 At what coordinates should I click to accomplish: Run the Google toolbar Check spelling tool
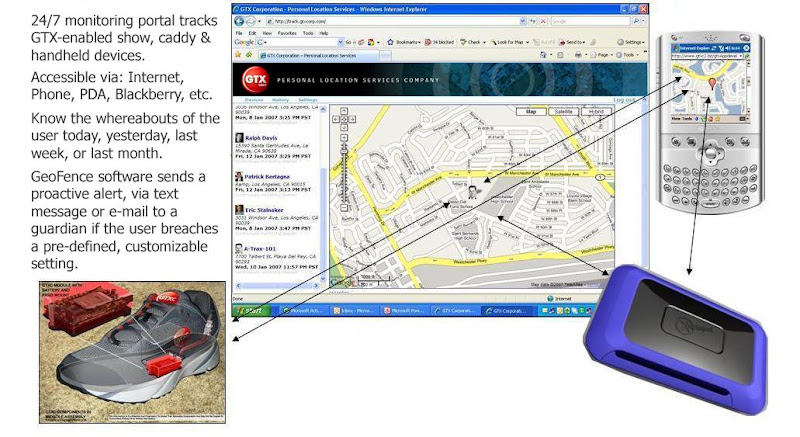point(470,42)
